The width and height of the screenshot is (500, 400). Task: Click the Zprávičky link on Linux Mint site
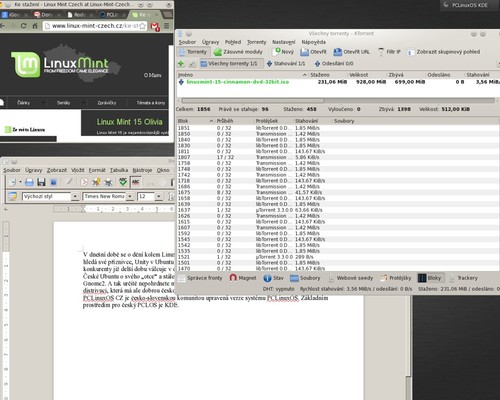107,103
